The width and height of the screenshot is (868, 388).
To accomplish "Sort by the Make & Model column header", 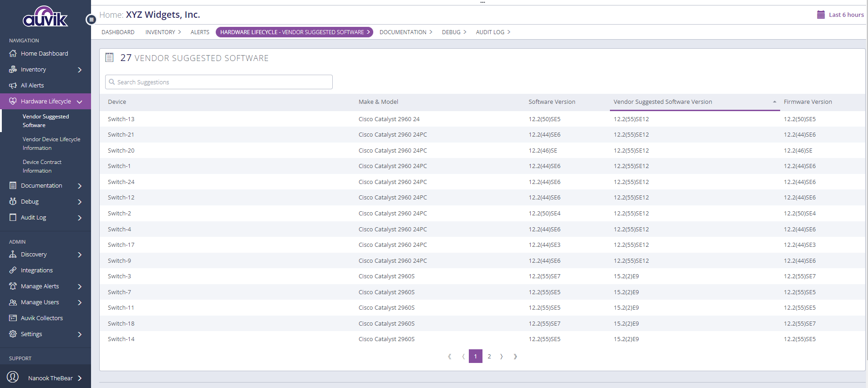I will tap(378, 102).
